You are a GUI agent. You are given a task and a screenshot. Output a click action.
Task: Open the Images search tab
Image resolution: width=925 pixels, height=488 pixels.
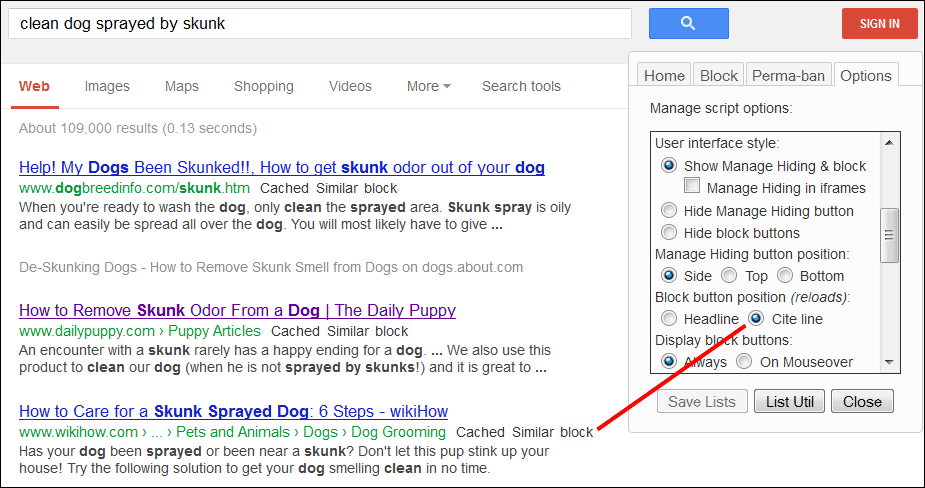[107, 86]
